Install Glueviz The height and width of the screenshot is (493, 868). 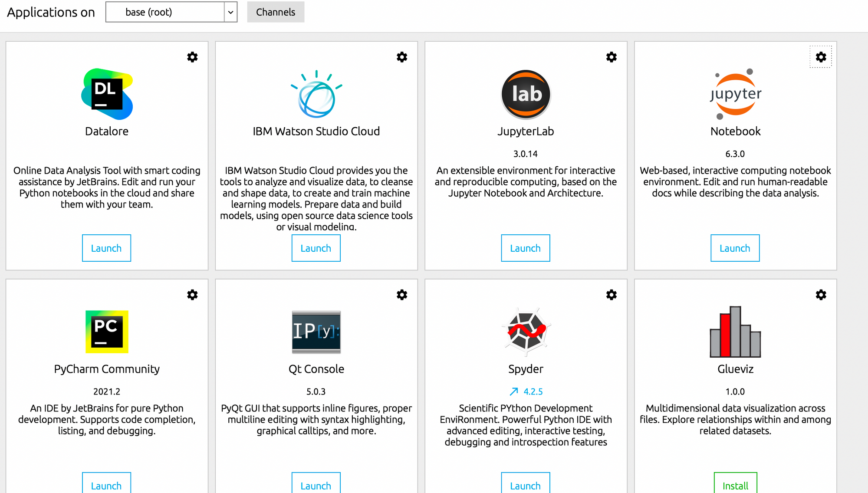pyautogui.click(x=735, y=485)
